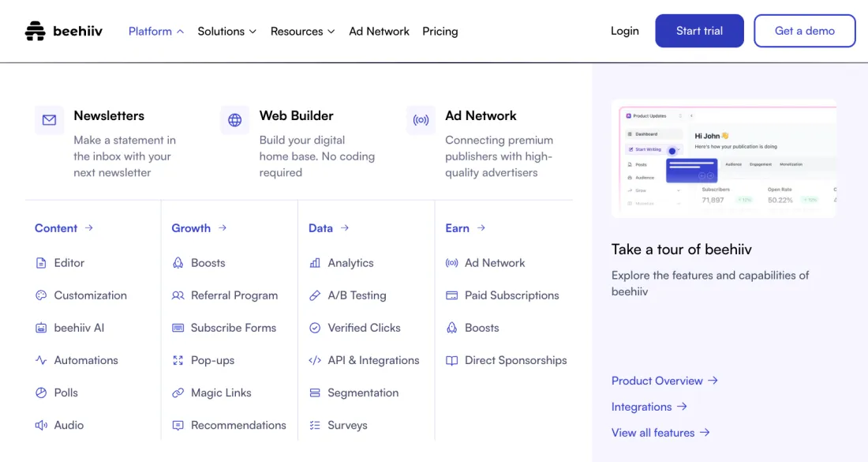
Task: Open the Pricing page from navbar
Action: [440, 32]
